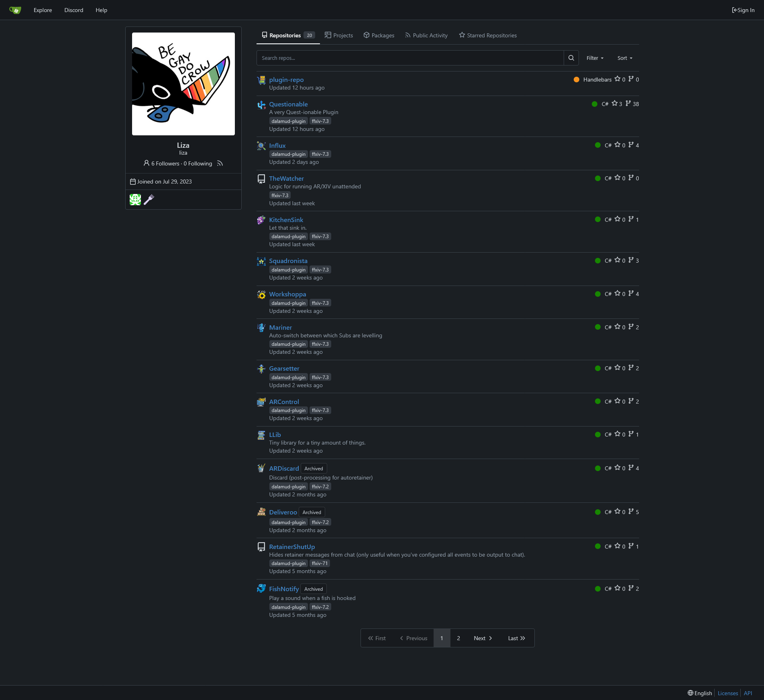Go to page 2
Viewport: 764px width, 700px height.
click(458, 638)
